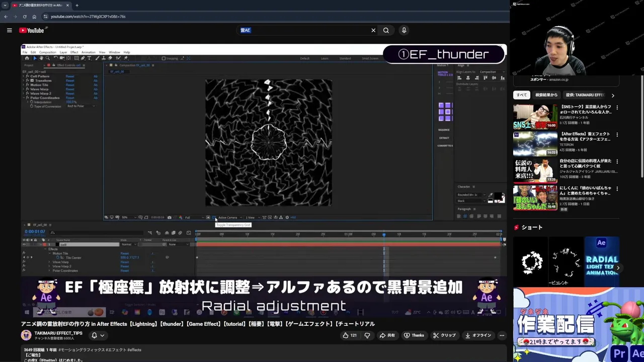Open the notification bell dropdown for the channel
Image resolution: width=644 pixels, height=362 pixels.
[98, 335]
